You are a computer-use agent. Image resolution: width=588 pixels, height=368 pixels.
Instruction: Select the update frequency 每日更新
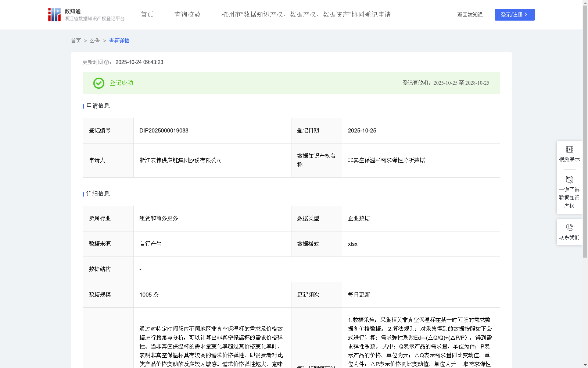point(359,295)
